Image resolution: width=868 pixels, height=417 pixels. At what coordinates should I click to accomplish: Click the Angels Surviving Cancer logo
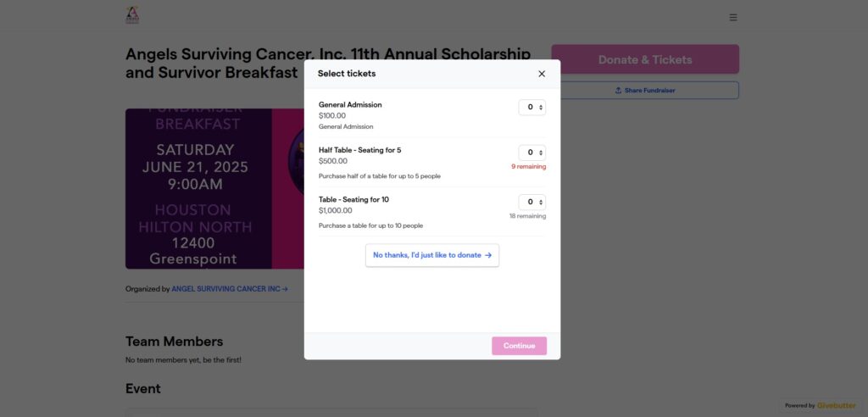pos(132,15)
